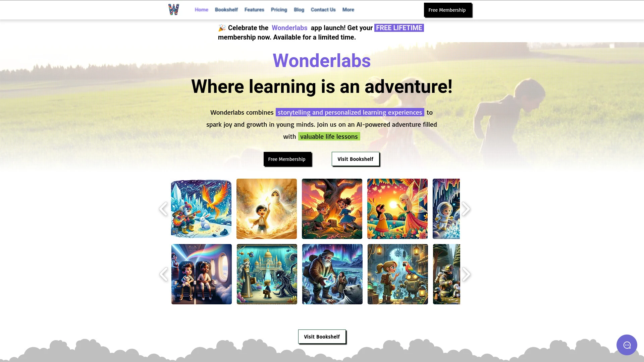Click the phoenix story thumbnail image
The width and height of the screenshot is (644, 362).
click(x=201, y=208)
